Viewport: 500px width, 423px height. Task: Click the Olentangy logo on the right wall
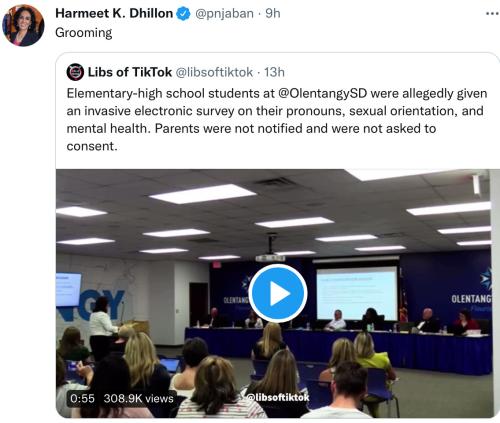pyautogui.click(x=471, y=290)
